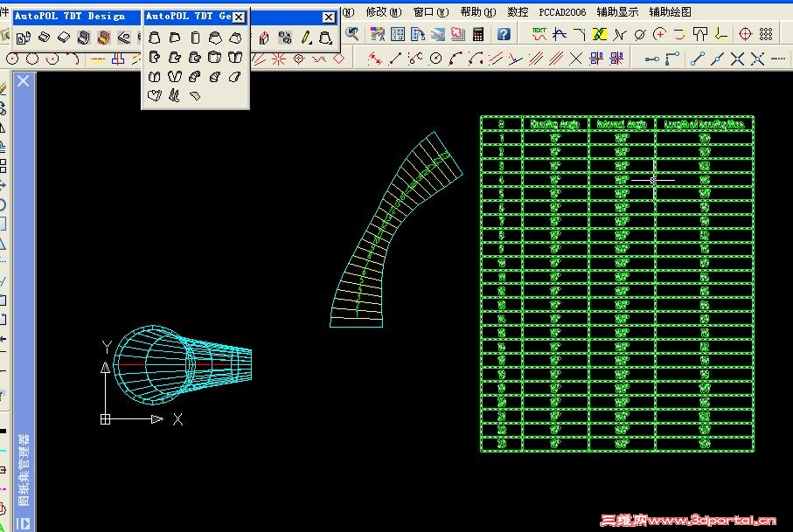793x532 pixels.
Task: Click the first AutoPOL 7DT Design toolbar icon
Action: 24,38
